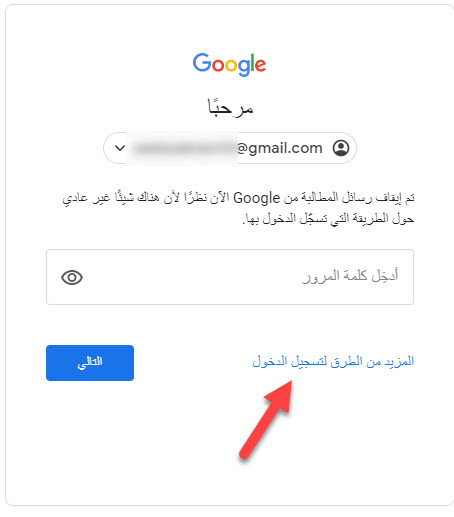Screen dimensions: 454x517
Task: Click the @gmail.com text in account chip
Action: pos(279,148)
